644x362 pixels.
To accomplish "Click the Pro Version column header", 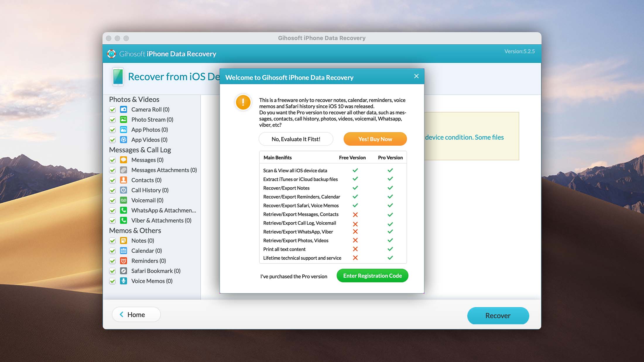I will (x=390, y=158).
